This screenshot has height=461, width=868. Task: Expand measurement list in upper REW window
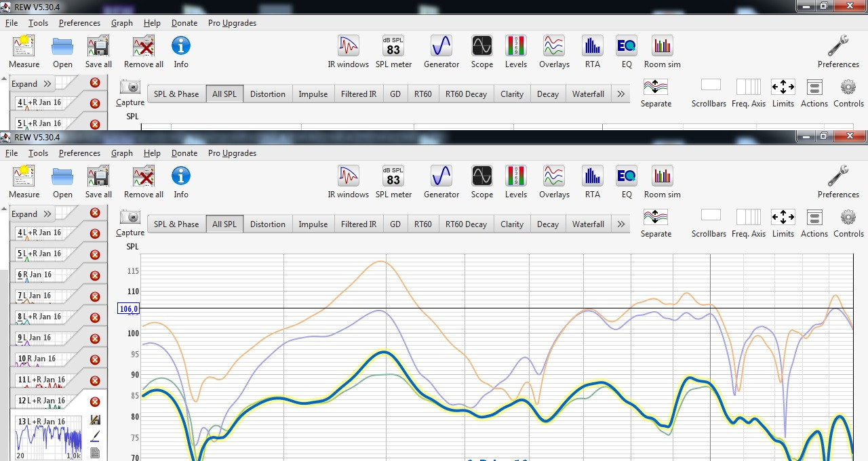click(32, 84)
